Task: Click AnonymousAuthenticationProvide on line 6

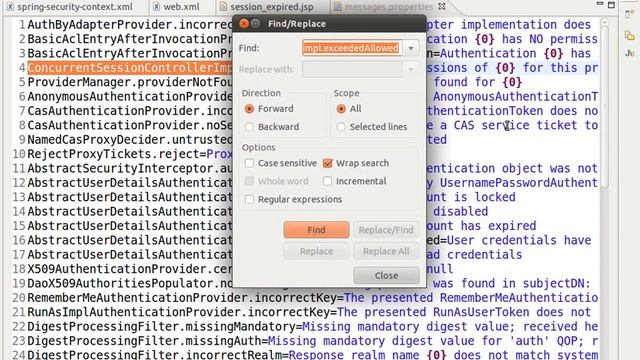Action: click(129, 96)
